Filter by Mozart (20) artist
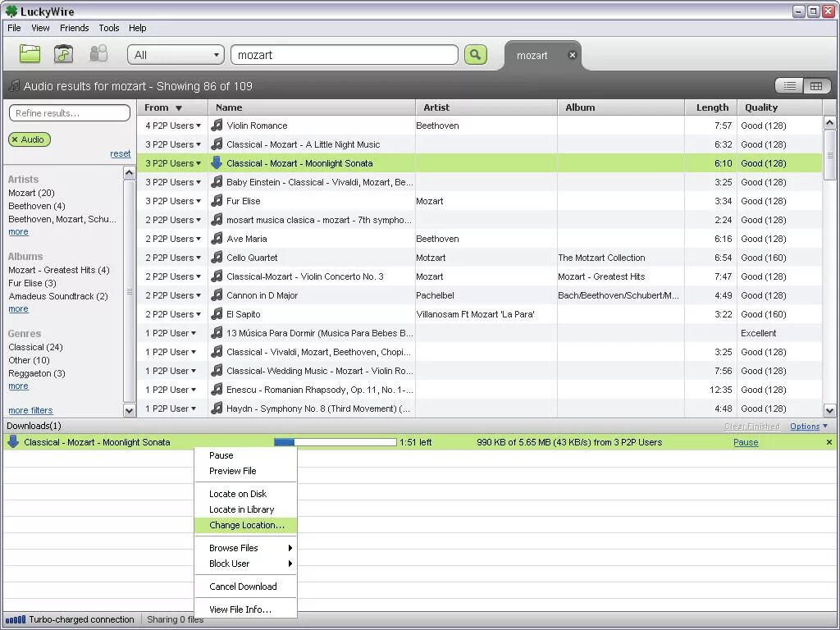Image resolution: width=840 pixels, height=630 pixels. click(x=32, y=193)
